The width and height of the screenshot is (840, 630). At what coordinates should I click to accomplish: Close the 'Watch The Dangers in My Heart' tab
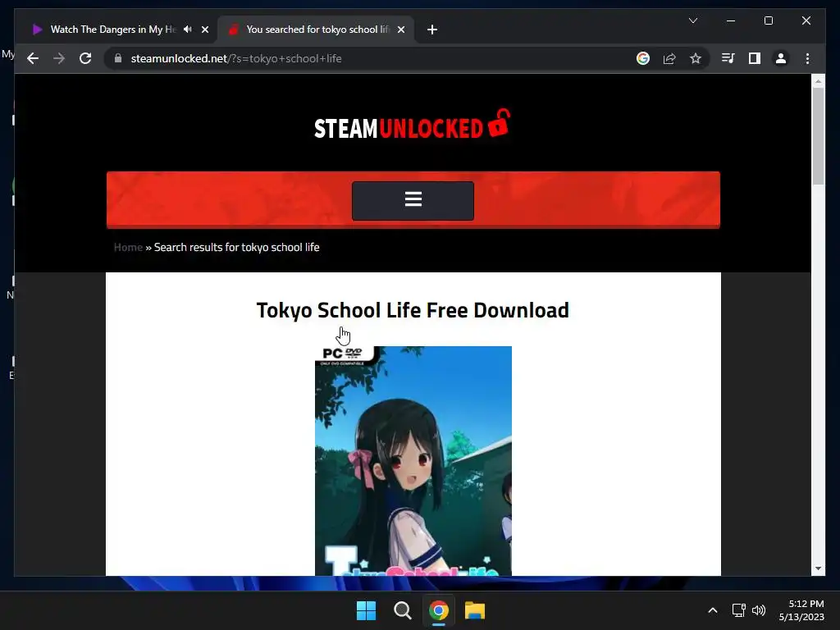click(x=204, y=30)
